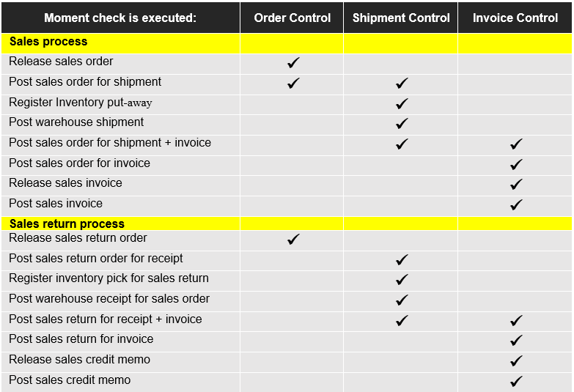Screen dimensions: 574x392
Task: Click Invoice Control checkmark for Release sales invoice
Action: [x=516, y=184]
